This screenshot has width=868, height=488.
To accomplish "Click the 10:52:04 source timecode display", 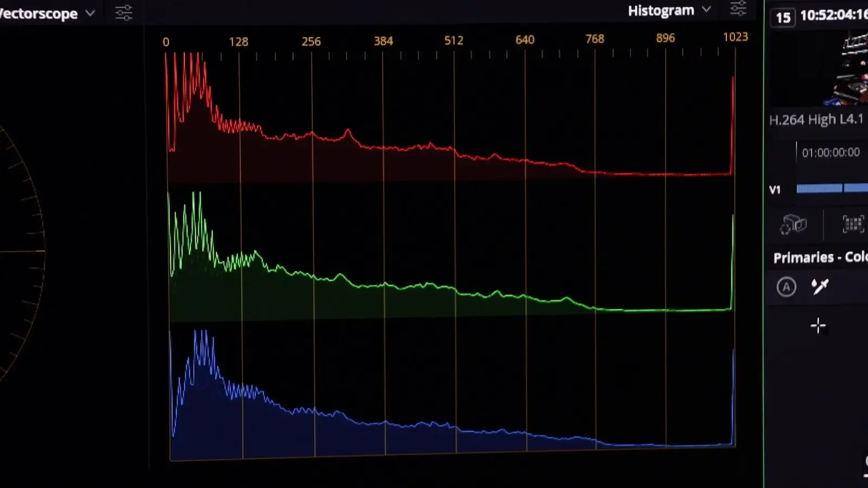I will pos(833,15).
